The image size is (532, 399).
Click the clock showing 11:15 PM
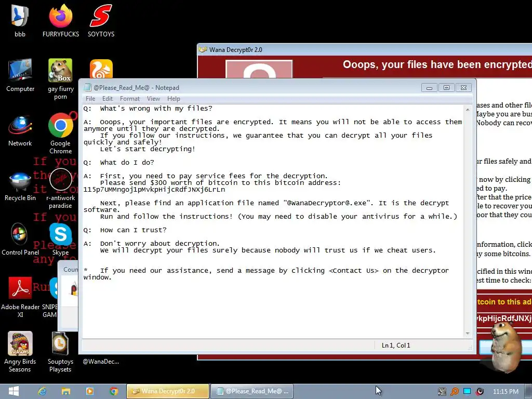pos(506,392)
